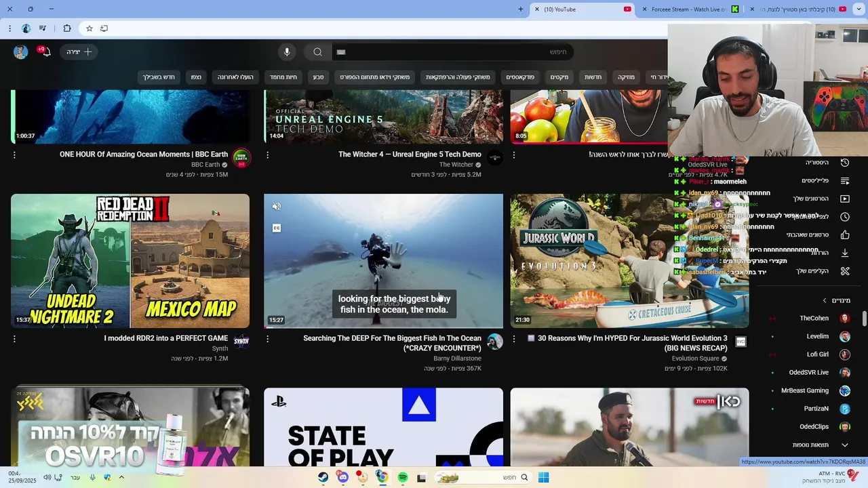Screen dimensions: 868x488
Task: Open a new browser tab
Action: point(521,9)
